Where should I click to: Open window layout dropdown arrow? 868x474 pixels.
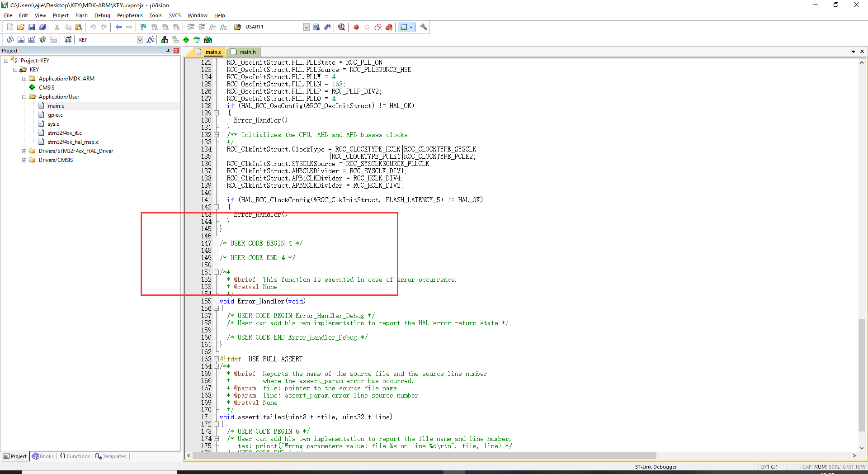pos(411,27)
